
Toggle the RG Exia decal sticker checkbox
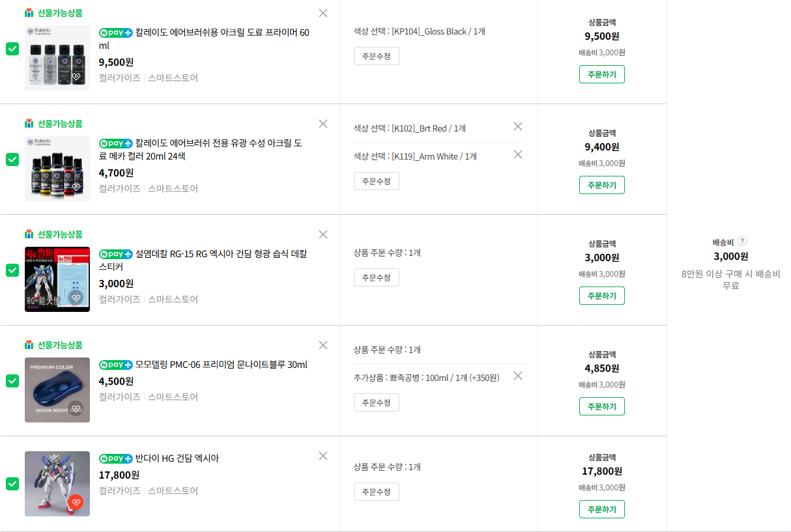[12, 270]
